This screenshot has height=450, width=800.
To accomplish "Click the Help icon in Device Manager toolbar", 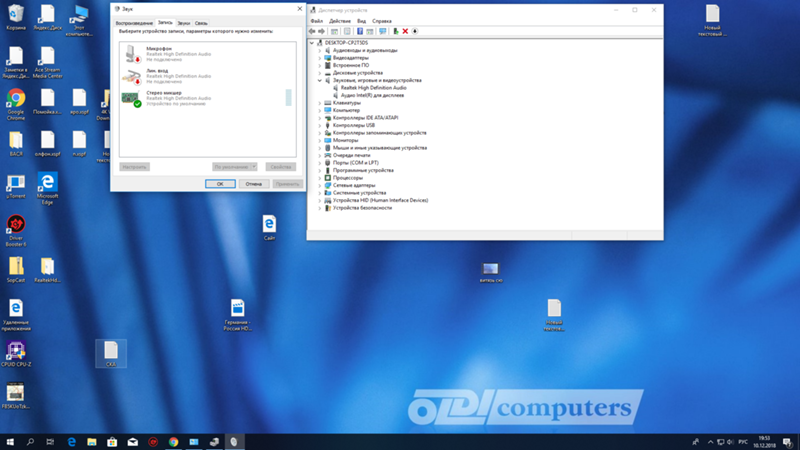I will [360, 31].
